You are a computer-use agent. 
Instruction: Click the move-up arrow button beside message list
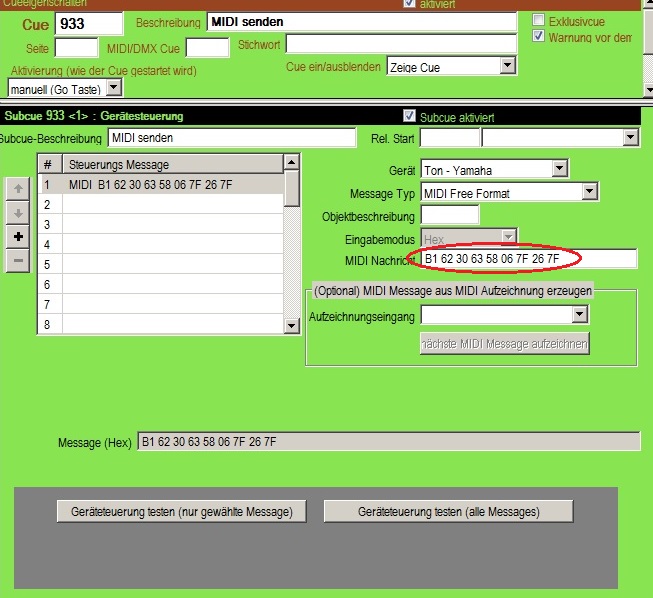tap(18, 189)
